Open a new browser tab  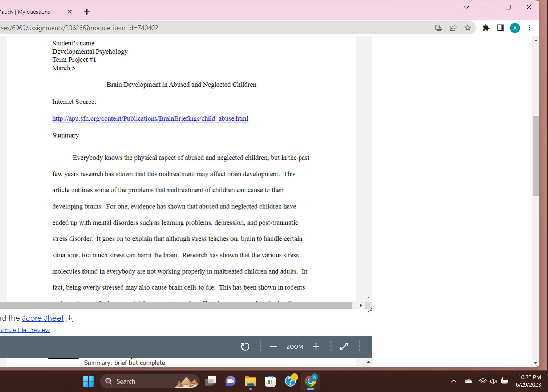(x=87, y=12)
